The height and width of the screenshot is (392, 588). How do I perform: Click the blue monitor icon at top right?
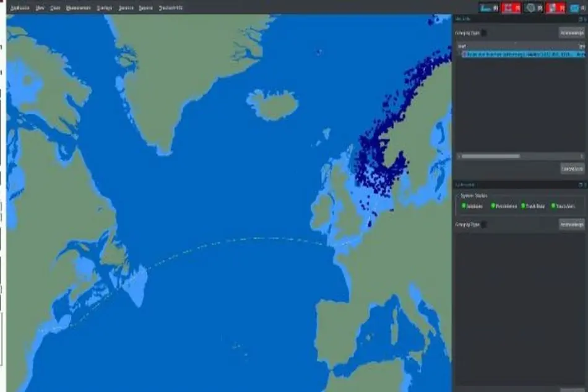pos(574,8)
